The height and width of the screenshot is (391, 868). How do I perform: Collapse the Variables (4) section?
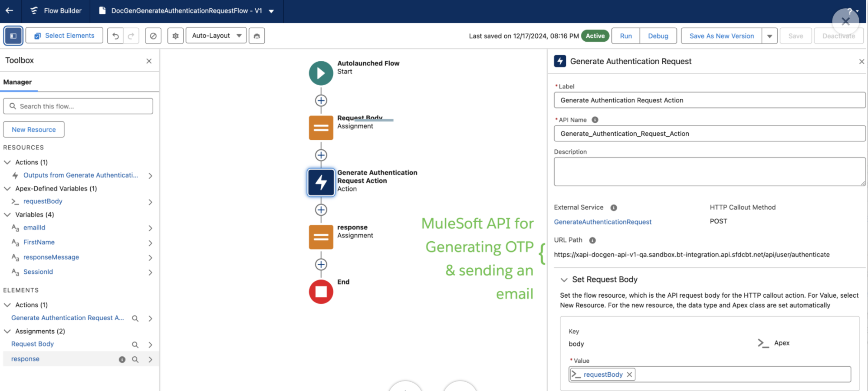[7, 214]
